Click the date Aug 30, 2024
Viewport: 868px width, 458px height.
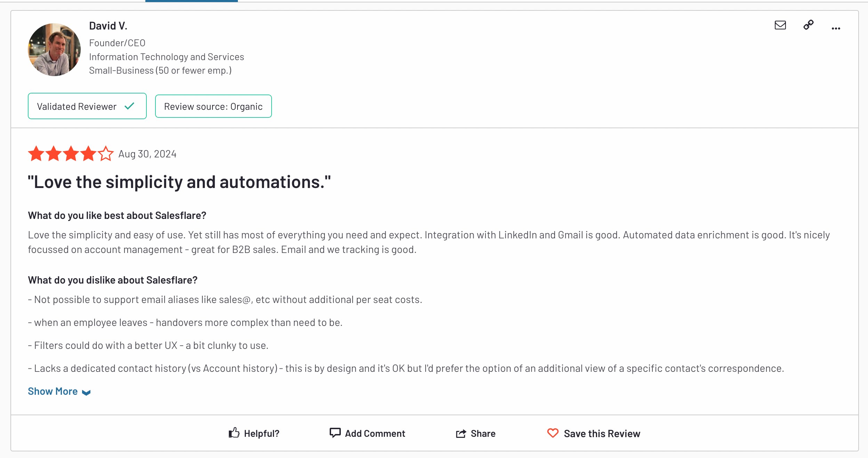pyautogui.click(x=147, y=154)
